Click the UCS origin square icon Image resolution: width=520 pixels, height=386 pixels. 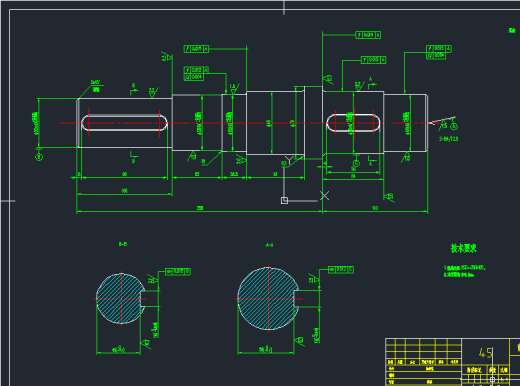[x=284, y=200]
